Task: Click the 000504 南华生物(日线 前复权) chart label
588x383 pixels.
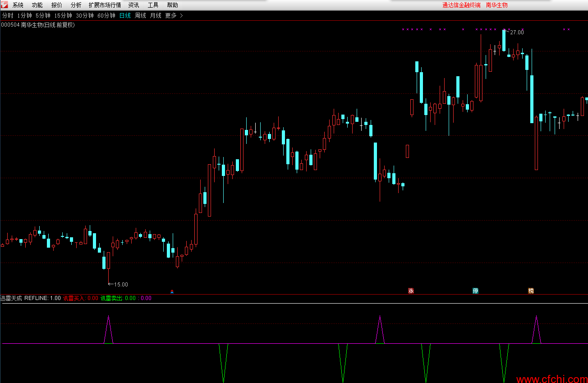Action: [x=38, y=25]
